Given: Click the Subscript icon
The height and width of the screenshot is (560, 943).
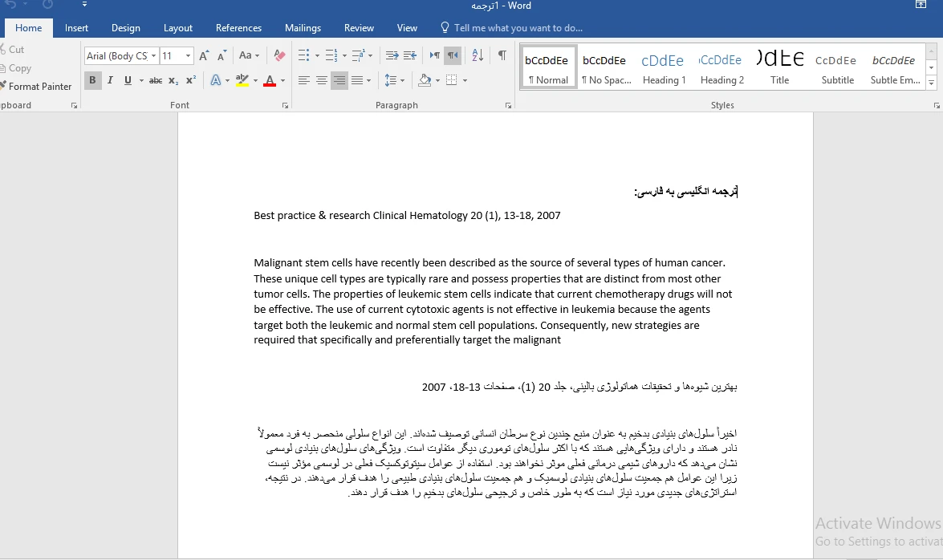Looking at the screenshot, I should tap(173, 80).
